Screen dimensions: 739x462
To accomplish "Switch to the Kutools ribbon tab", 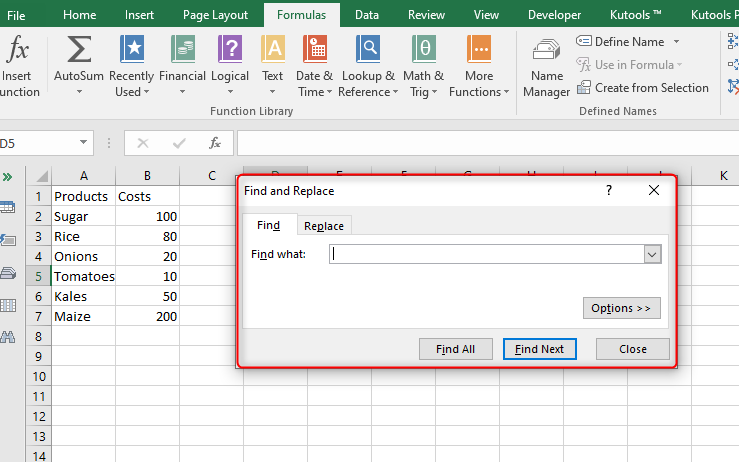I will point(635,15).
